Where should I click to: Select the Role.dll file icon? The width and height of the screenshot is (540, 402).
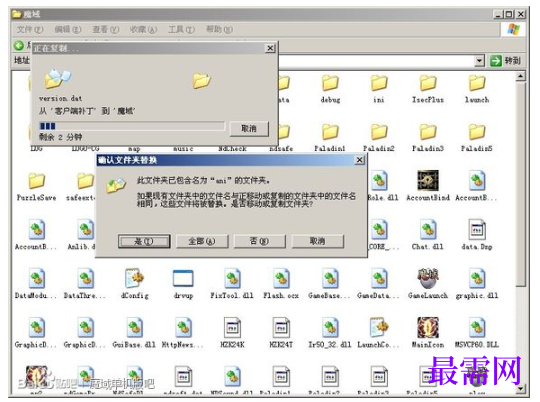coord(379,181)
